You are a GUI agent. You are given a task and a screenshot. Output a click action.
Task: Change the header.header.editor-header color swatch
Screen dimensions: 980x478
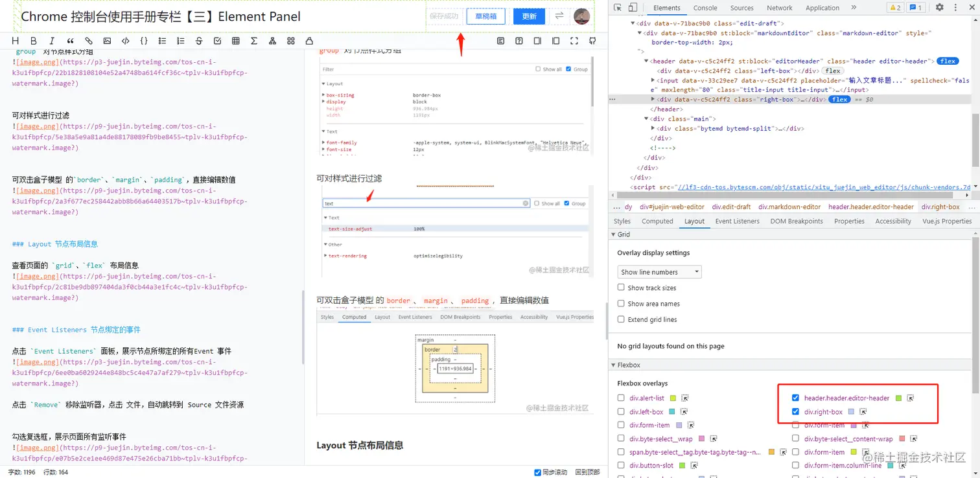coord(898,398)
